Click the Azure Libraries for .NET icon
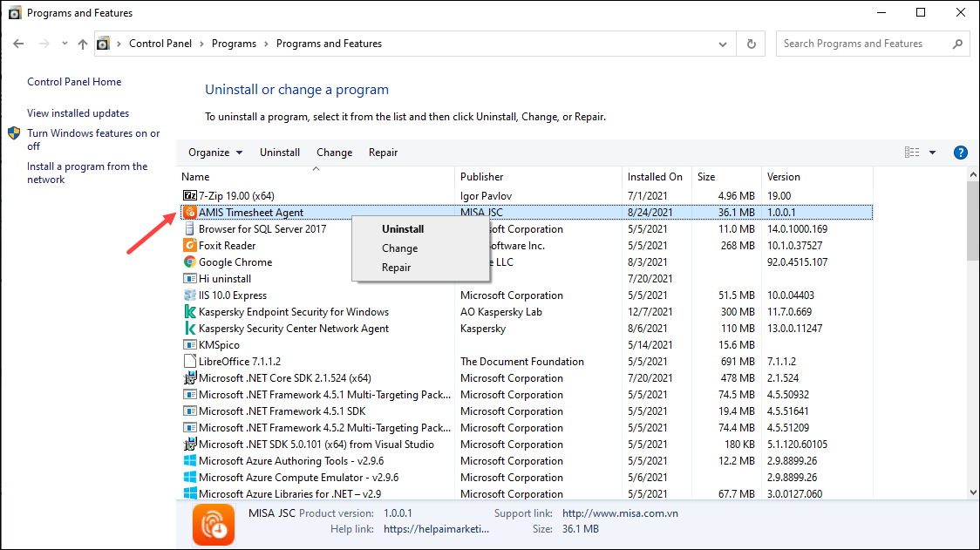This screenshot has width=980, height=550. click(190, 493)
